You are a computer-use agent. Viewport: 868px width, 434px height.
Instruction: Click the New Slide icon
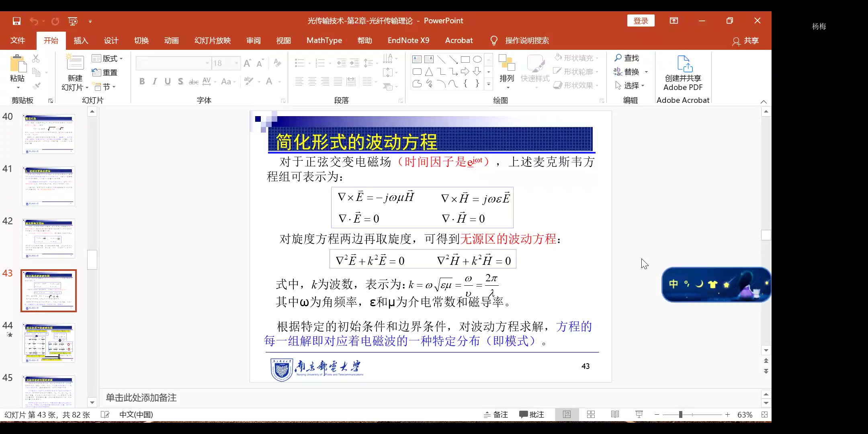pos(75,63)
